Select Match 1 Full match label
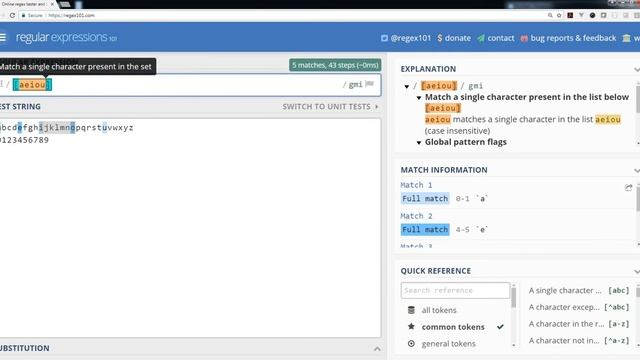Image resolution: width=640 pixels, height=360 pixels. click(425, 198)
